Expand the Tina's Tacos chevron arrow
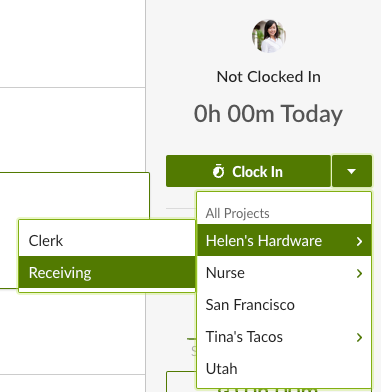 point(359,337)
